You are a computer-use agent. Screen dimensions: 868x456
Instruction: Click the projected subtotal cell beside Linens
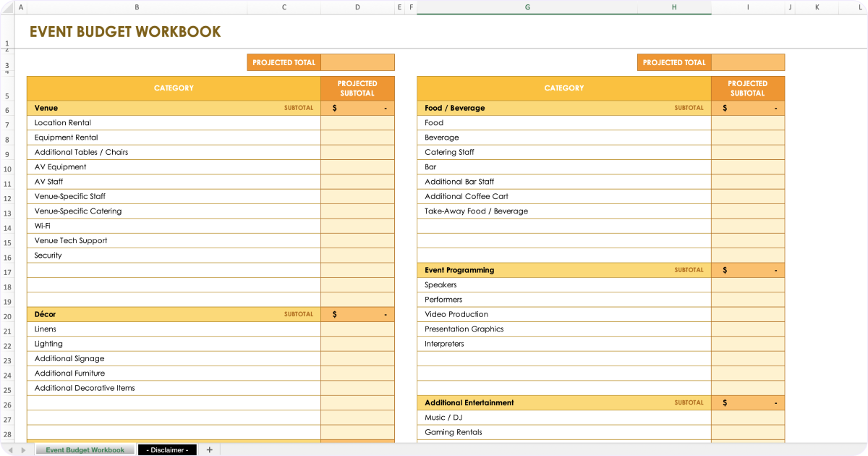[357, 329]
